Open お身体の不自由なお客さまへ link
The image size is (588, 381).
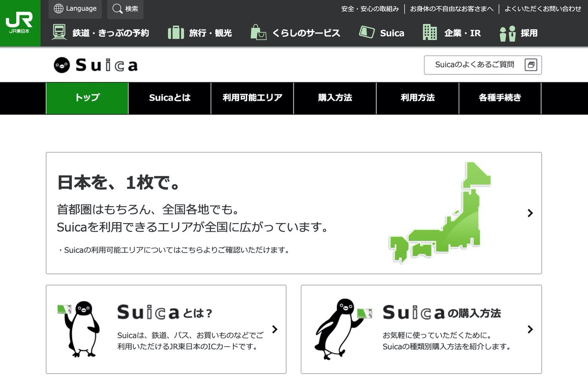(452, 9)
